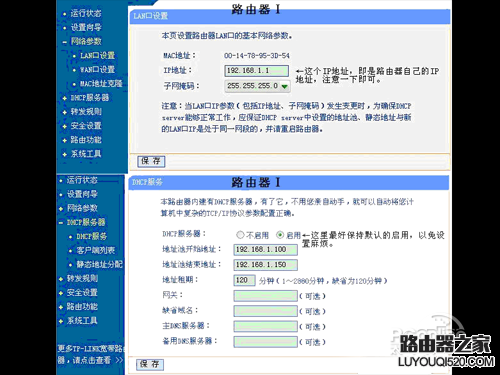Image resolution: width=500 pixels, height=375 pixels.
Task: Select 静态地址分配 submenu item
Action: [99, 264]
